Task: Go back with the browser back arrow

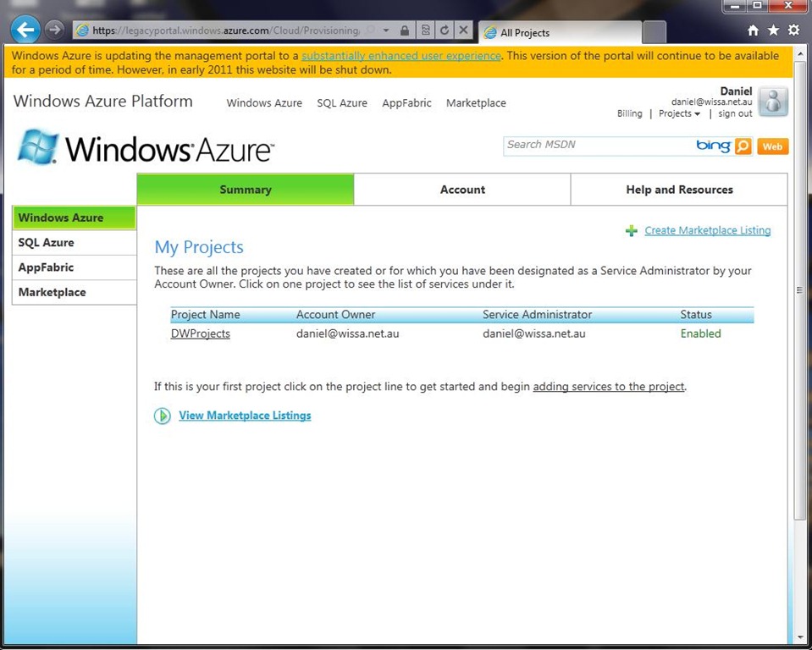Action: pyautogui.click(x=25, y=30)
